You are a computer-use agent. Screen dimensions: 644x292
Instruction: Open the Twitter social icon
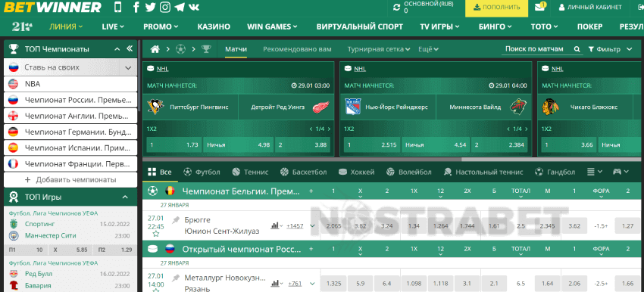pyautogui.click(x=150, y=7)
